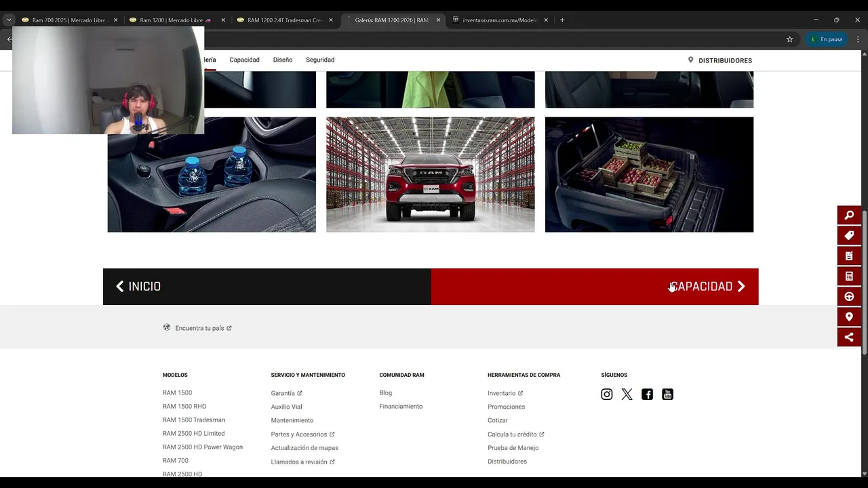The height and width of the screenshot is (488, 868).
Task: Click the dealer location pin sidebar icon
Action: point(849,317)
